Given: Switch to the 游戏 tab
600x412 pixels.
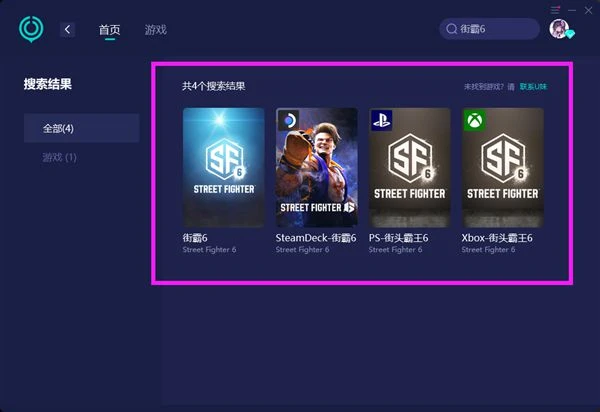Looking at the screenshot, I should click(156, 29).
